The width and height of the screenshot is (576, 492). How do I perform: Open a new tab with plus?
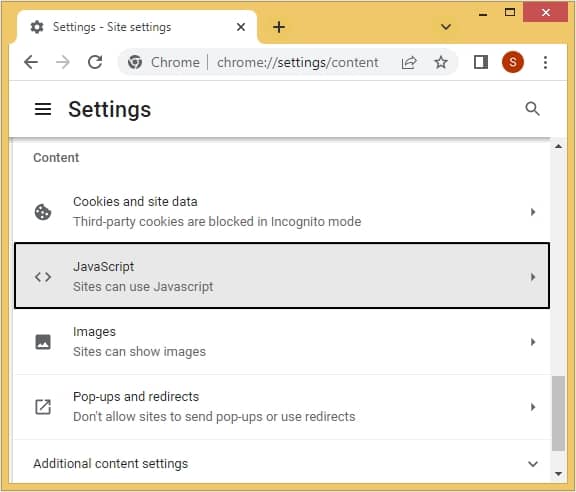pyautogui.click(x=279, y=27)
